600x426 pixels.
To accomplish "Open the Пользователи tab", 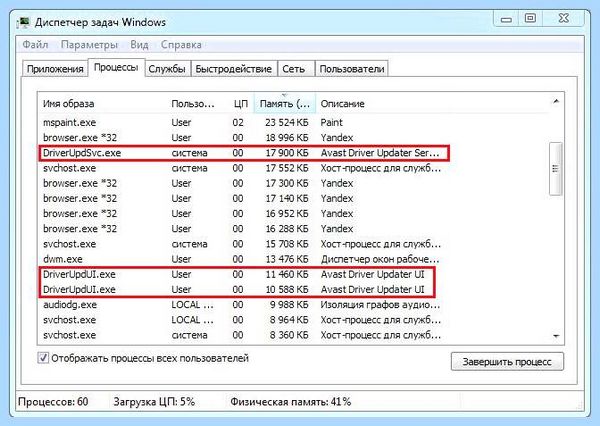I will (x=352, y=69).
